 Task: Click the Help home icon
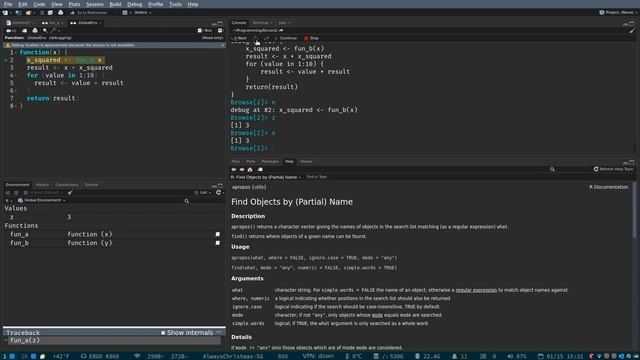[x=250, y=169]
